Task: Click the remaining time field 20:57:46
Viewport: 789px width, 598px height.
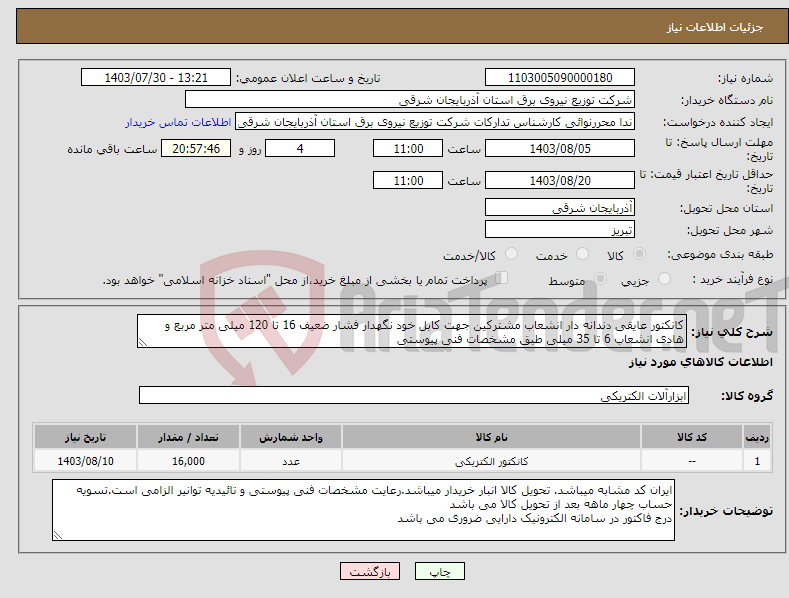Action: (196, 148)
